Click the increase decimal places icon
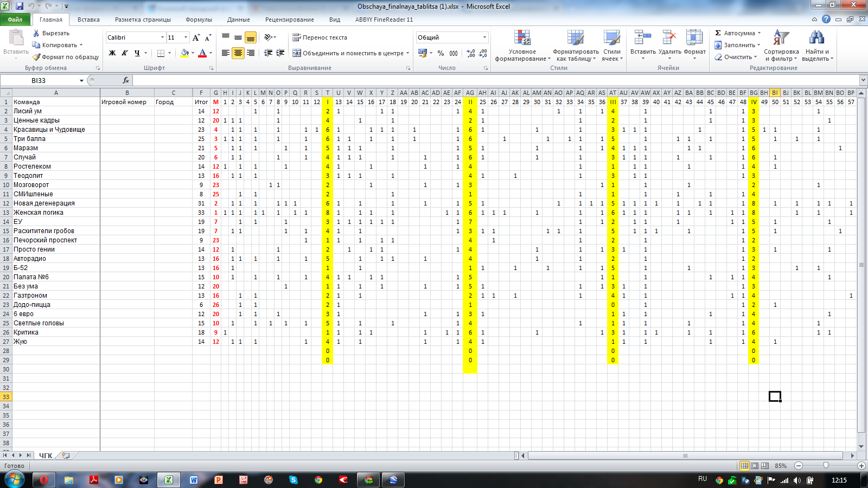This screenshot has width=868, height=488. click(x=470, y=53)
